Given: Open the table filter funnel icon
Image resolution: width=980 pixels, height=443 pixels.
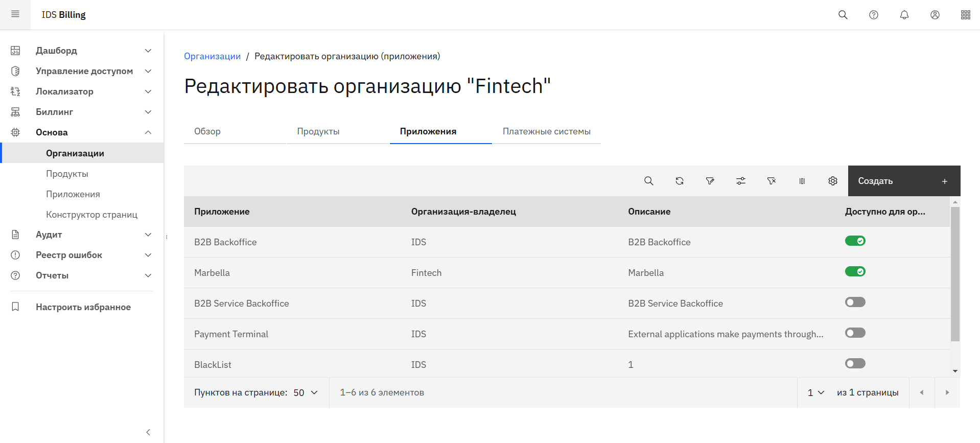Looking at the screenshot, I should 710,181.
